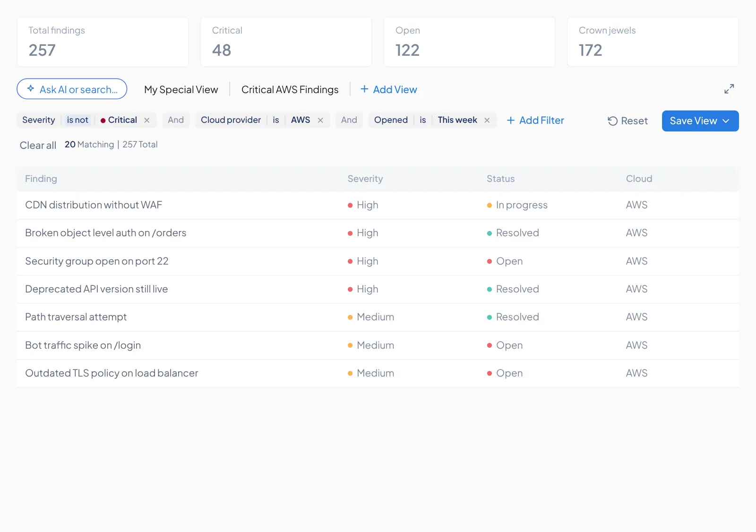Open 'Broken object level auth on /orders' finding

[x=105, y=233]
